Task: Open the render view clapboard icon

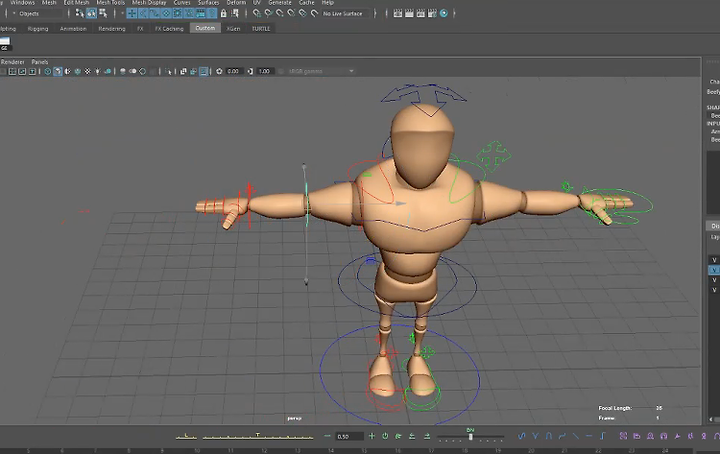Action: (x=398, y=13)
